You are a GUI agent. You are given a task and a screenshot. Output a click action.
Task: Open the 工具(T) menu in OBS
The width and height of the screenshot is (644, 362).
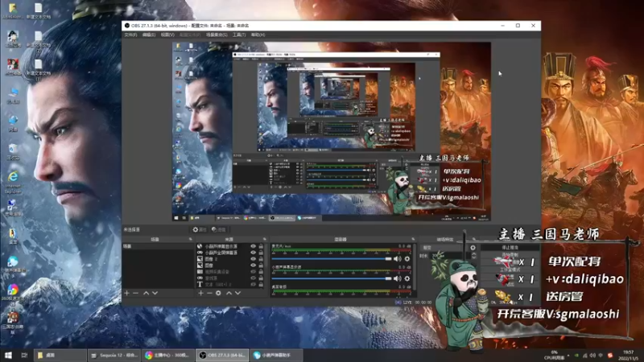click(x=239, y=35)
